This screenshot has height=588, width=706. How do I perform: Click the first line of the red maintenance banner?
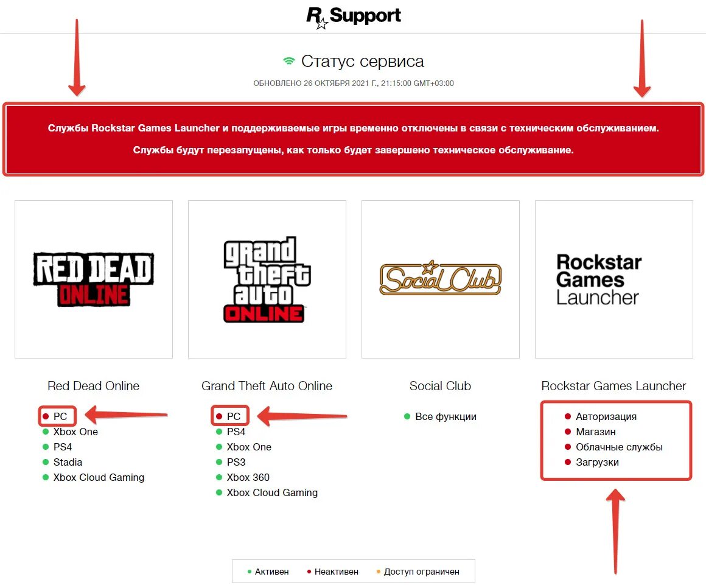click(354, 128)
